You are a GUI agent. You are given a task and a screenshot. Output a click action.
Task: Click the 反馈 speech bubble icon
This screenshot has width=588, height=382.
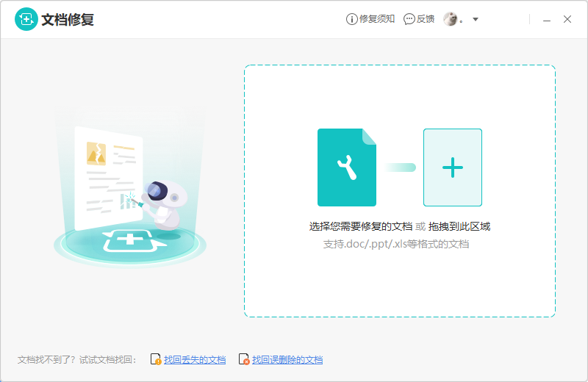[x=409, y=19]
